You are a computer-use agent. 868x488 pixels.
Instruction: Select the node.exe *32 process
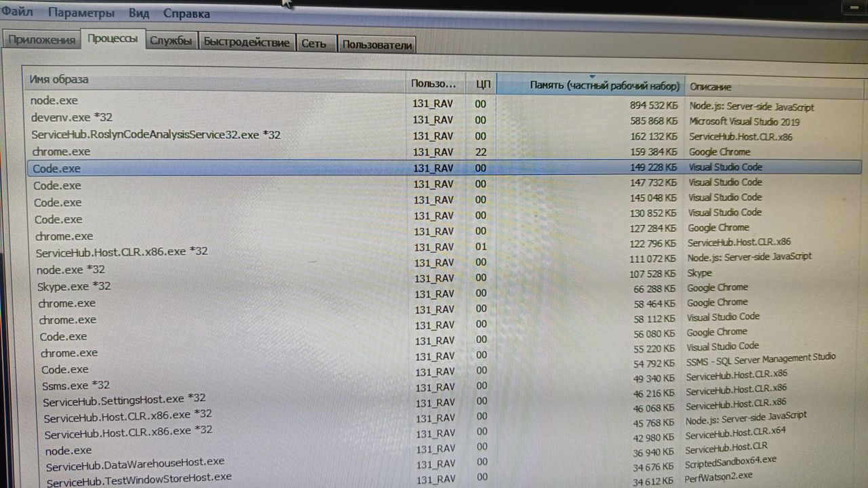tap(71, 269)
